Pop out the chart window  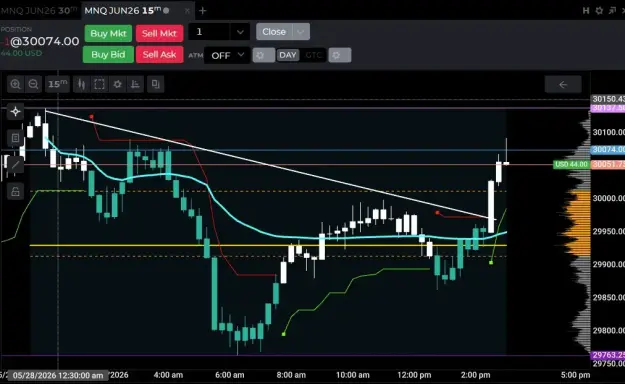pyautogui.click(x=612, y=11)
